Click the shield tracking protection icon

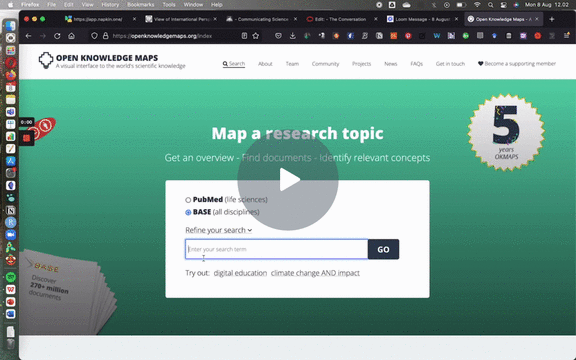[94, 36]
